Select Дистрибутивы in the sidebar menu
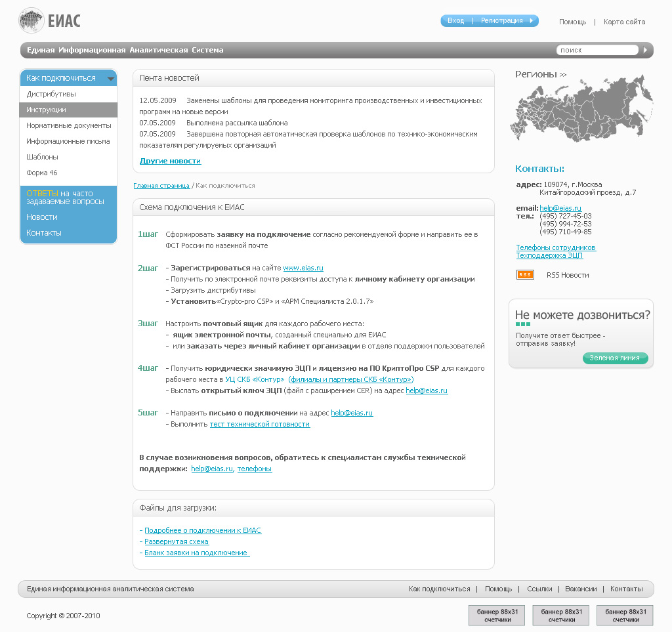Screen dimensions: 672x632 click(x=68, y=95)
